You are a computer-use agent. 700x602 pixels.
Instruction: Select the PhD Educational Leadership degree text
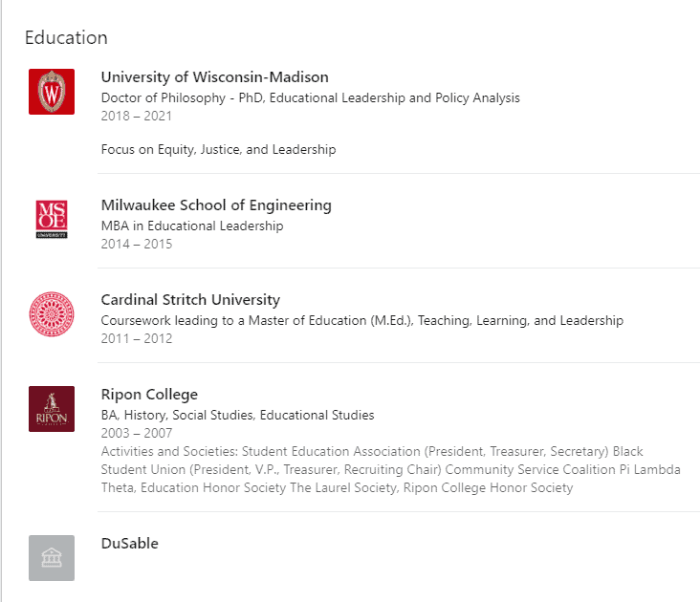(310, 97)
